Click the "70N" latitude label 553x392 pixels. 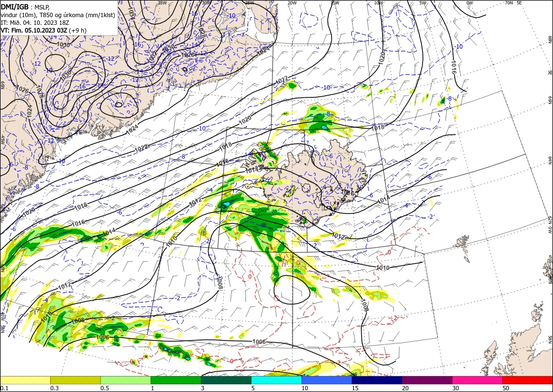(509, 2)
